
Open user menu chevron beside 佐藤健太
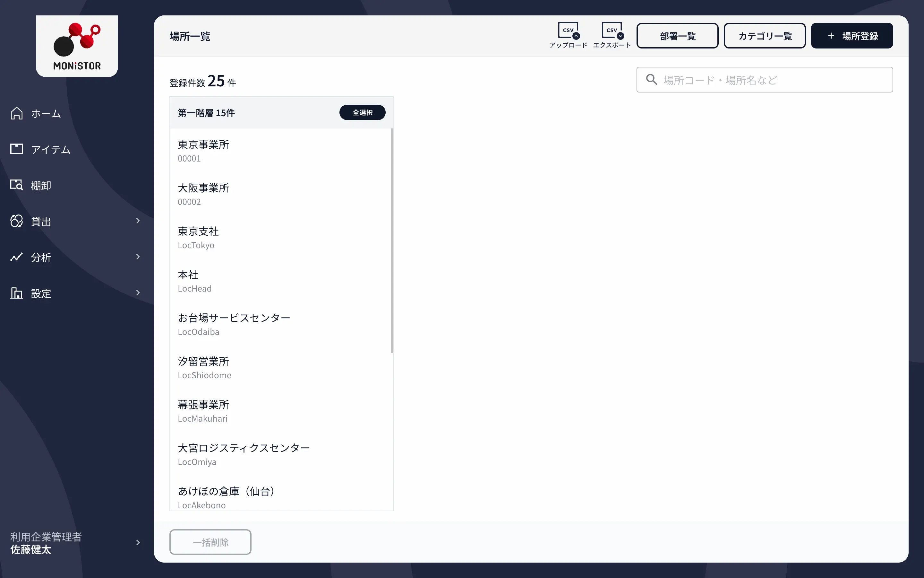pos(138,542)
